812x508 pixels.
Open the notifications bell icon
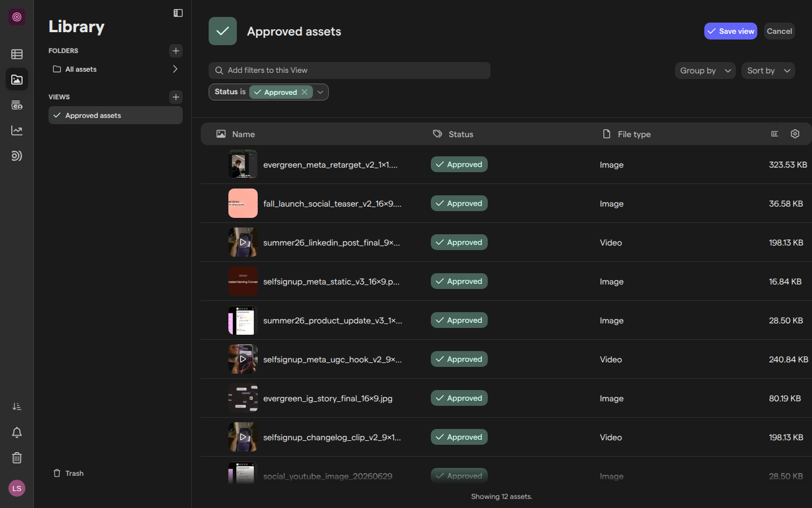tap(17, 432)
